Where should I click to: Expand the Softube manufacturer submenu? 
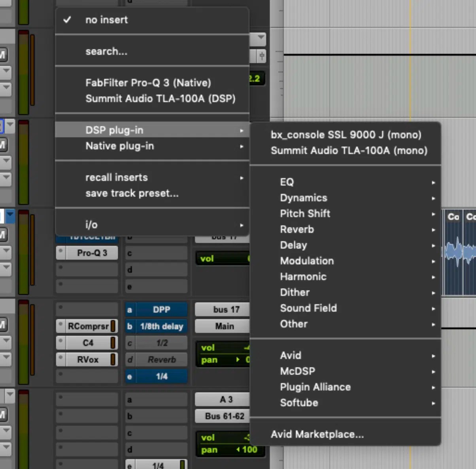(x=346, y=403)
